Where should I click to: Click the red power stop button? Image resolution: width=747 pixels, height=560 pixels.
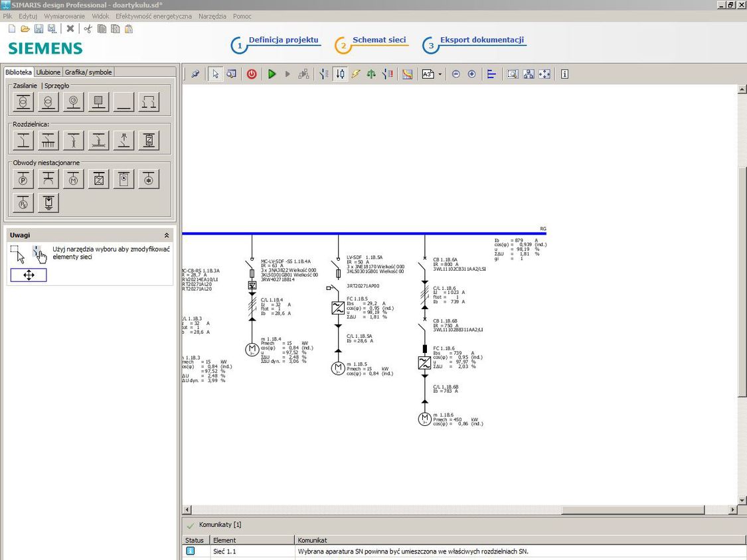252,74
